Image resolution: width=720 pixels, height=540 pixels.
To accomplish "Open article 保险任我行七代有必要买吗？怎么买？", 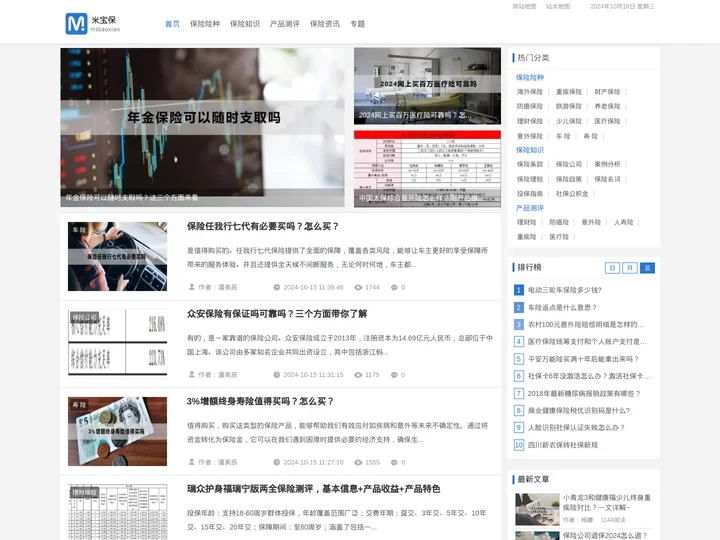I will (x=263, y=226).
